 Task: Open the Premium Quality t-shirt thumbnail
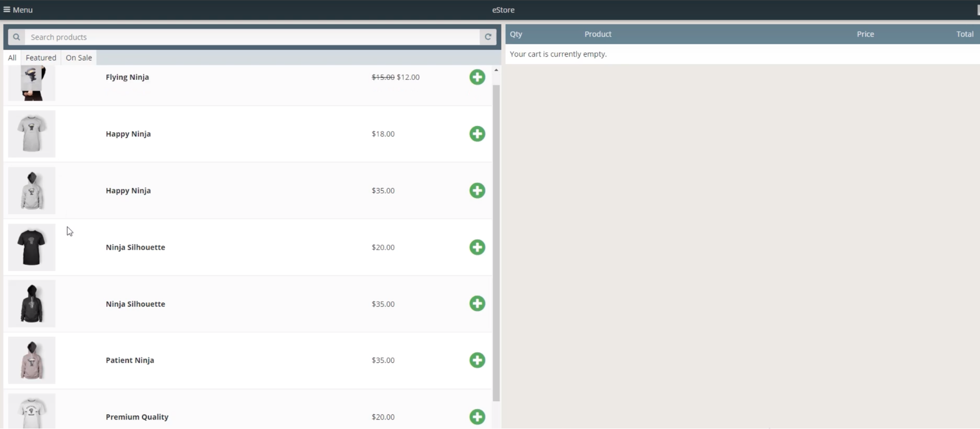(32, 411)
